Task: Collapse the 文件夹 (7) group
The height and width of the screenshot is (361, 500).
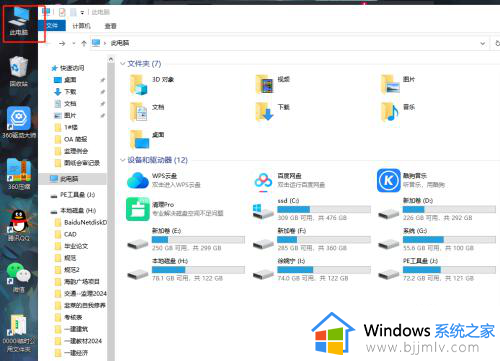Action: click(x=123, y=64)
